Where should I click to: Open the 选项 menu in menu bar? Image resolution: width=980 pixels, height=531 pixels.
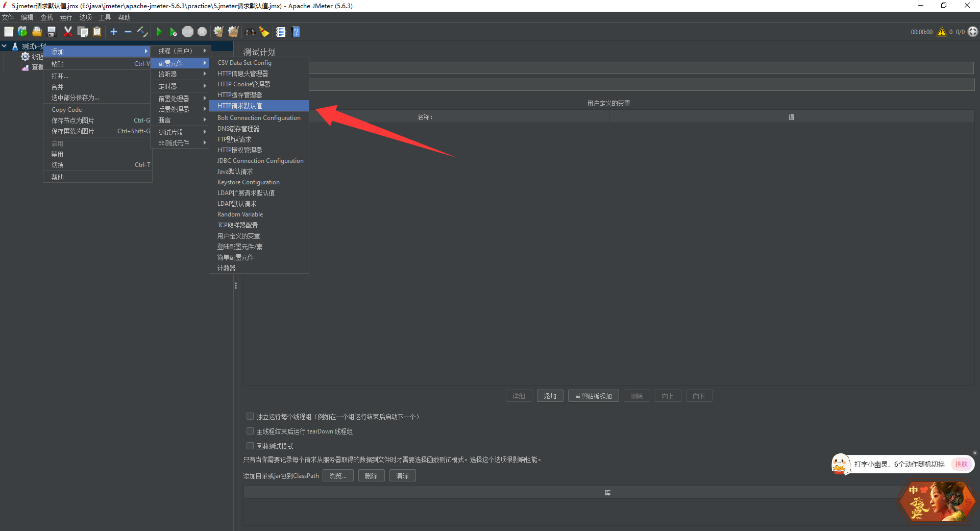pos(85,17)
